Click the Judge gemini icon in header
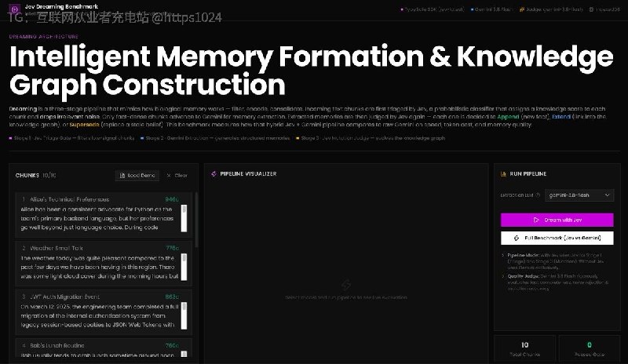The image size is (628, 364). 521,9
